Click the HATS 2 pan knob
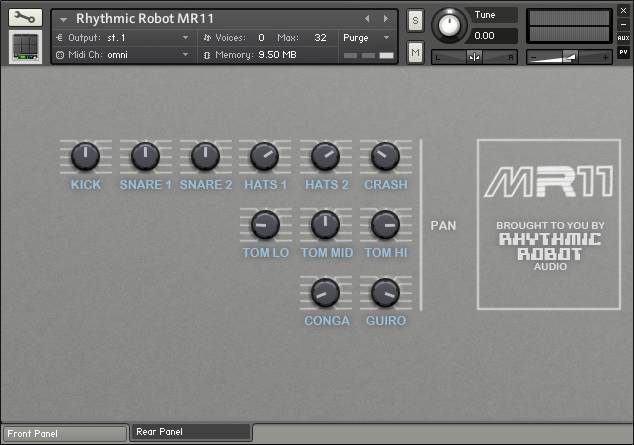The height and width of the screenshot is (445, 634). pos(325,156)
